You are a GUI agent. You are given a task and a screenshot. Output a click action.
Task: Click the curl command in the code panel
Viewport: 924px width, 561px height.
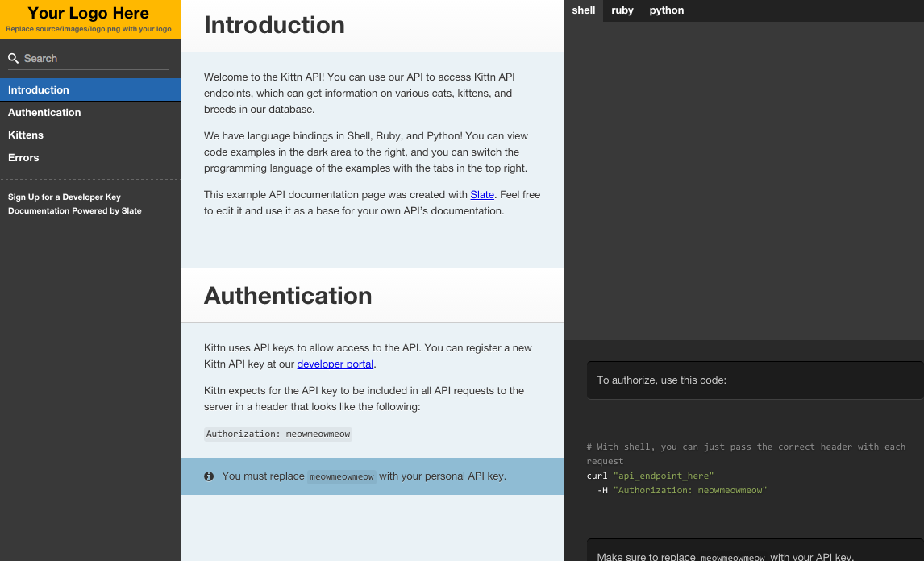pyautogui.click(x=649, y=476)
